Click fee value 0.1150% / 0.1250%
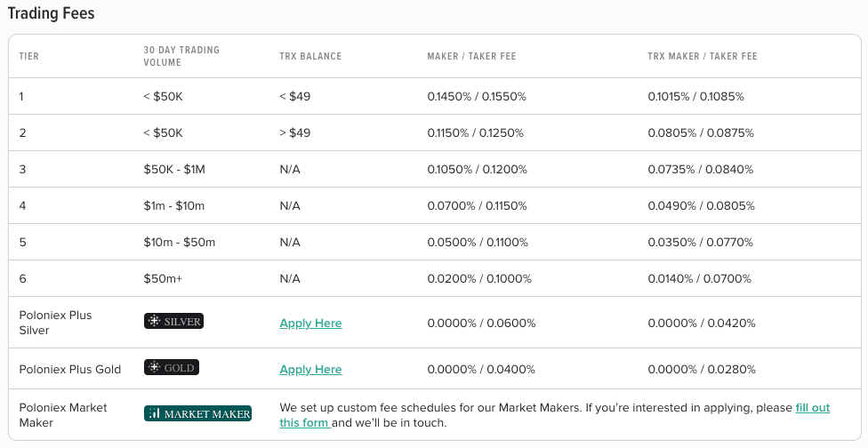The height and width of the screenshot is (448, 868). (476, 132)
